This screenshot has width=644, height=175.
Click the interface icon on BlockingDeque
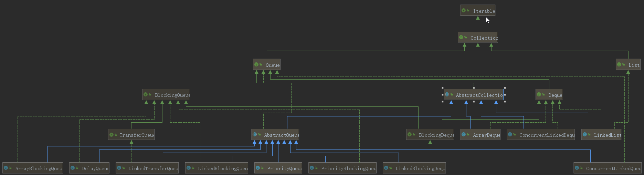coord(410,134)
